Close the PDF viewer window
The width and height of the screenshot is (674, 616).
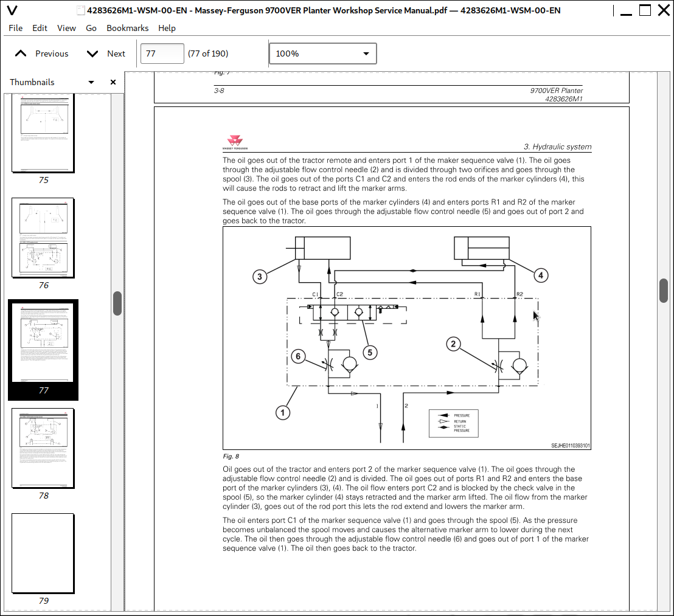click(x=664, y=10)
